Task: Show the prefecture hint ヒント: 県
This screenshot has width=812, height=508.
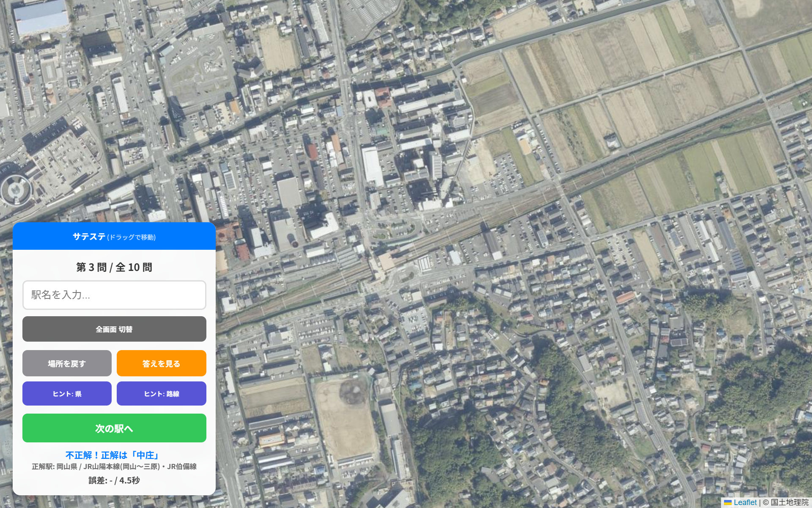Action: coord(67,394)
